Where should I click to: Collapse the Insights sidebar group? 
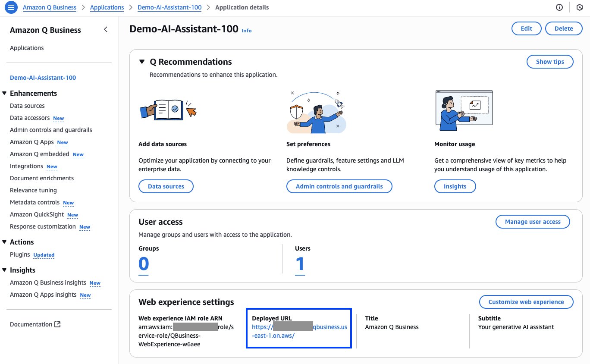tap(4, 270)
